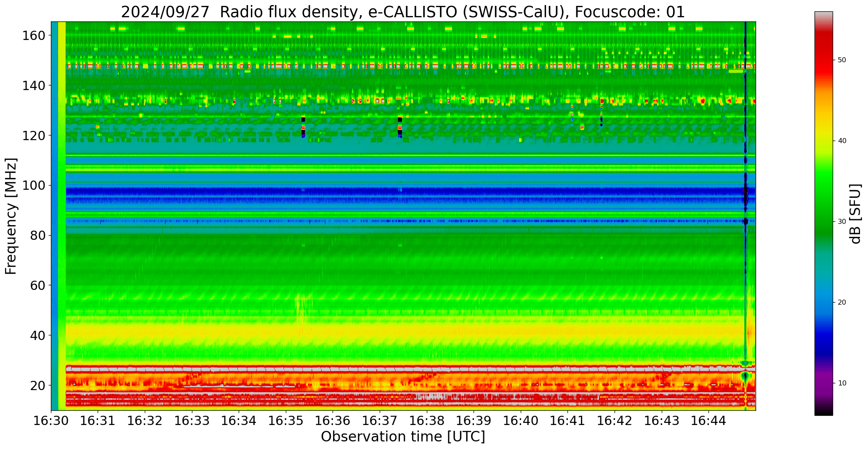Click the 16:44 time tick label
868x449 pixels.
(708, 420)
